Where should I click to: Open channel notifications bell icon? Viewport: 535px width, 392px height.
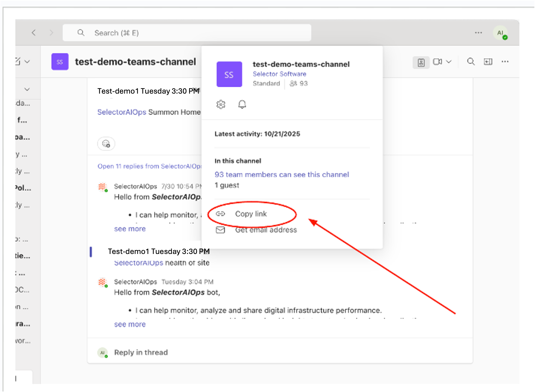click(242, 104)
